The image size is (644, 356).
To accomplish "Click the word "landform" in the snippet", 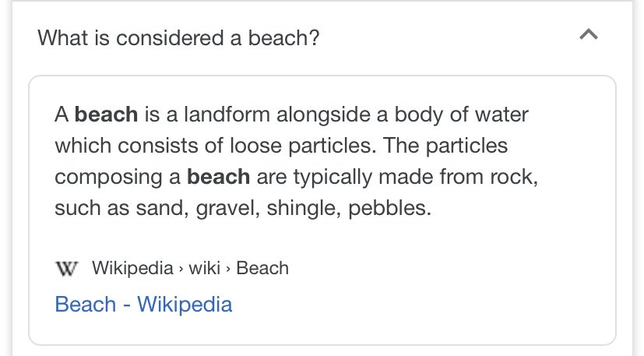I will click(227, 115).
